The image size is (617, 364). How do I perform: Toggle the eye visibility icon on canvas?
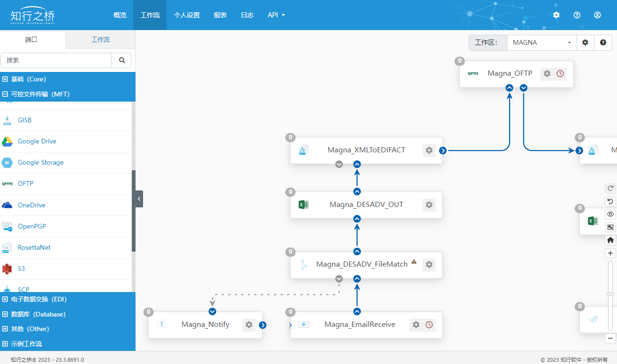click(610, 214)
